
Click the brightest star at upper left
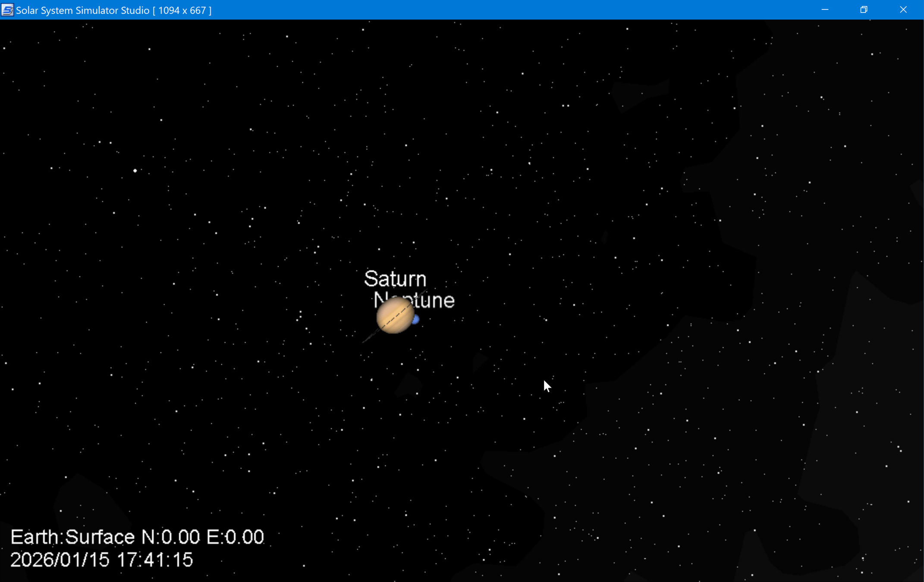pyautogui.click(x=135, y=171)
